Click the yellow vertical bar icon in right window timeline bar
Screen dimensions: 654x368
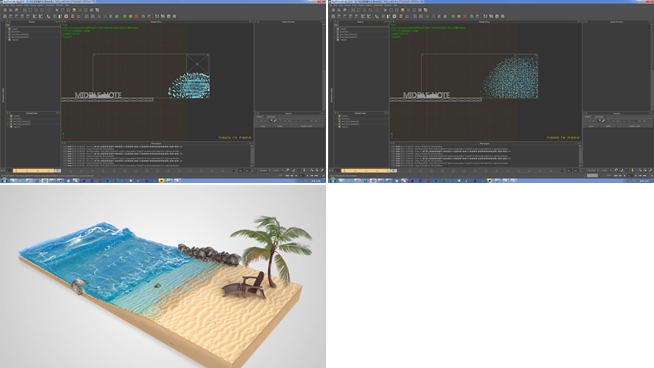pos(632,170)
